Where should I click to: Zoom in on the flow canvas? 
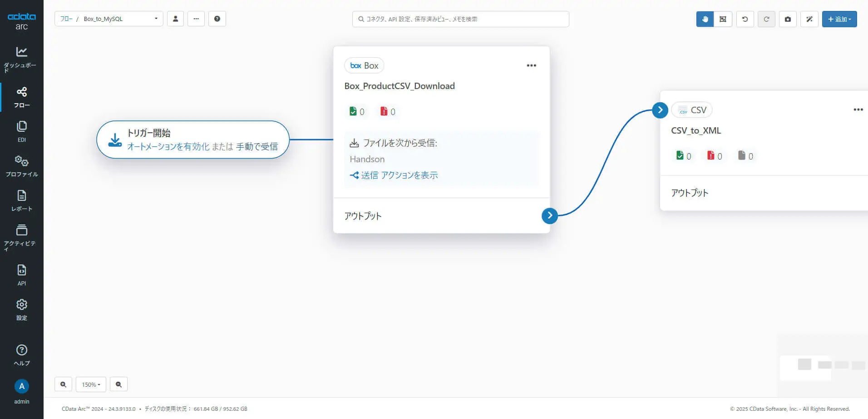63,384
